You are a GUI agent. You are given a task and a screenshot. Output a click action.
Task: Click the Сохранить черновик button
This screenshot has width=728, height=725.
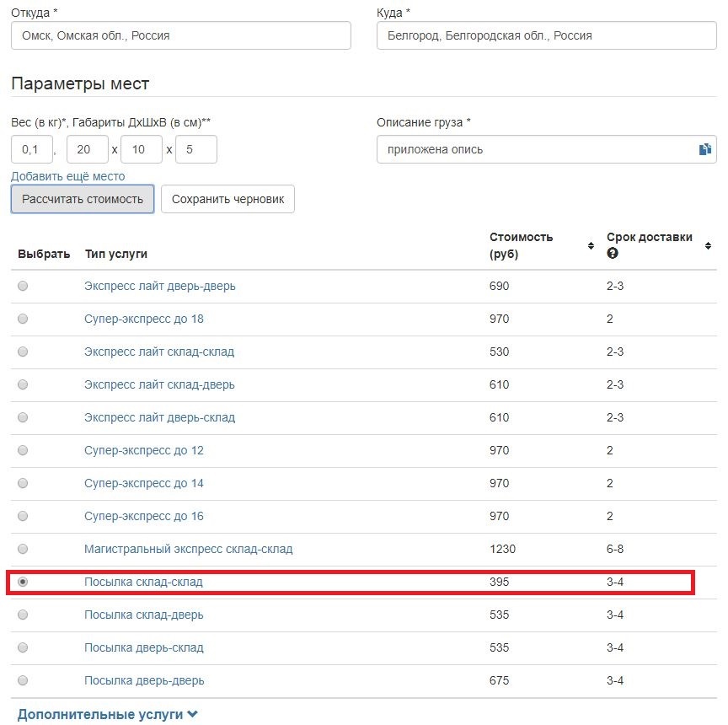point(227,199)
